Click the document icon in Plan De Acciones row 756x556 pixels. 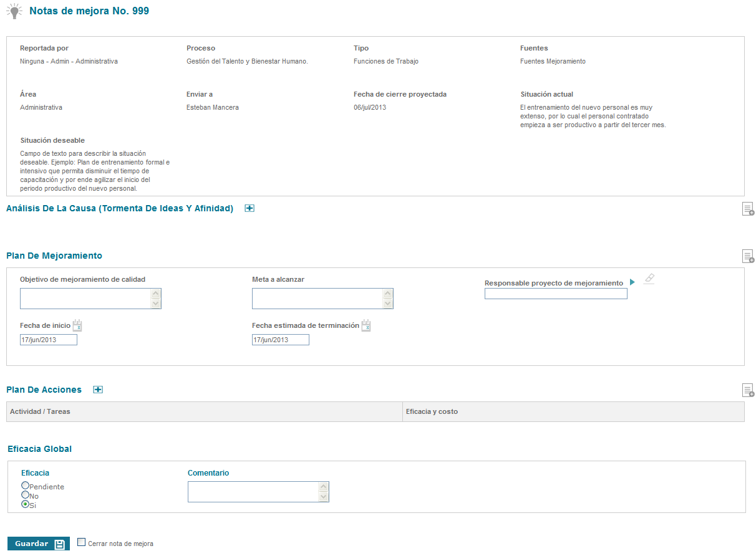[x=747, y=390]
